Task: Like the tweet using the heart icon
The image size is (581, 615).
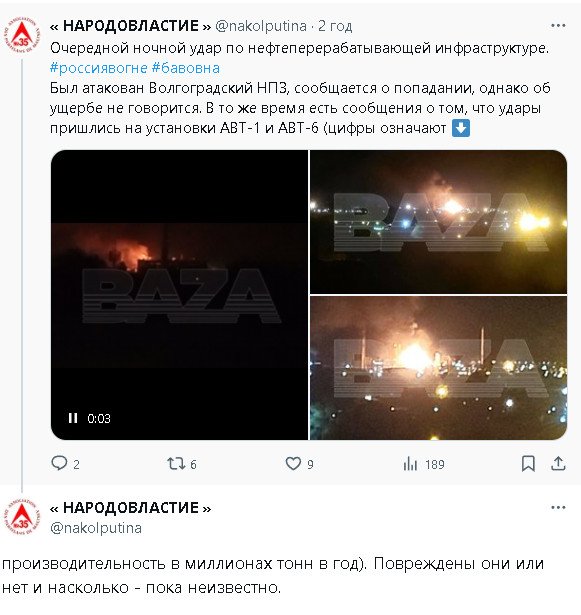Action: 293,464
